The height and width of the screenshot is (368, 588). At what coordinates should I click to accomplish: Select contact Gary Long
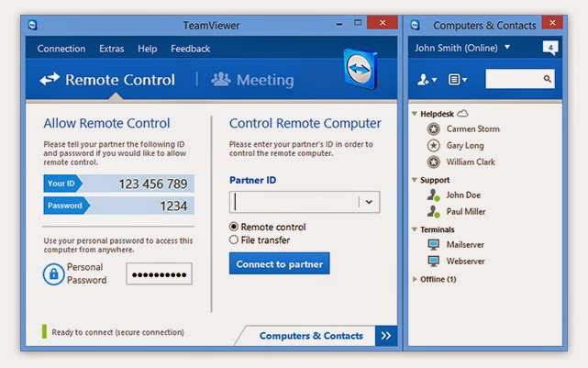[x=465, y=146]
